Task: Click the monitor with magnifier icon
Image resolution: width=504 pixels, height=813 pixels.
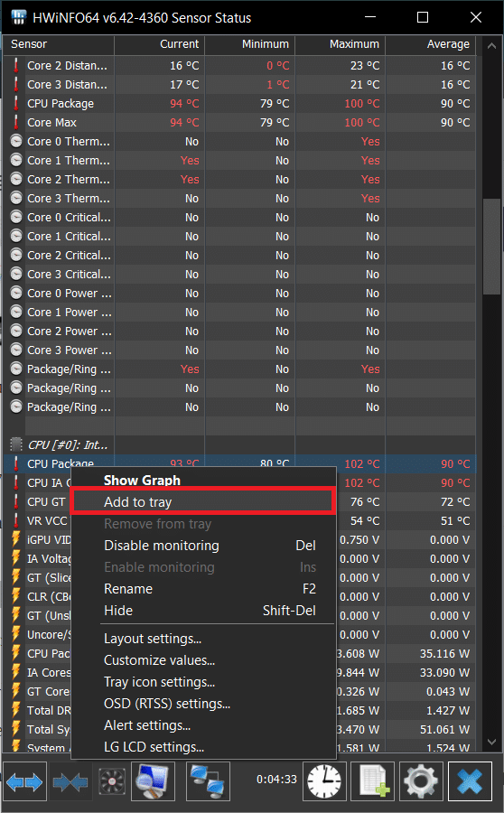Action: [153, 781]
